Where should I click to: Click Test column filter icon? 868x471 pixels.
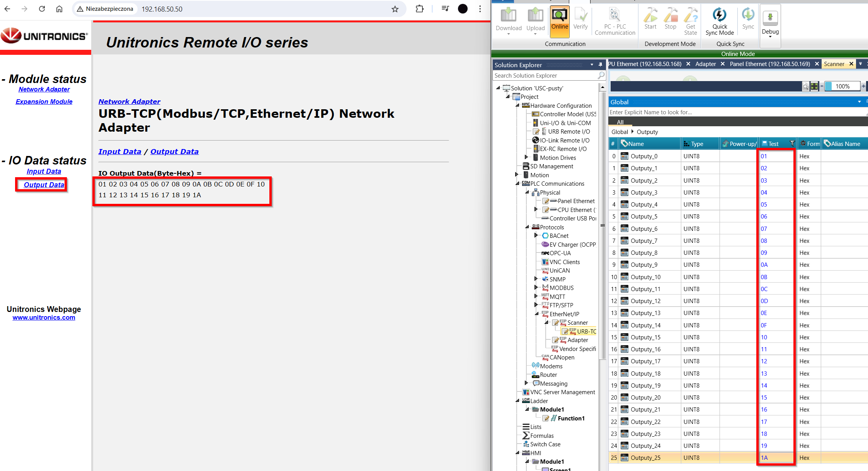[x=792, y=144]
